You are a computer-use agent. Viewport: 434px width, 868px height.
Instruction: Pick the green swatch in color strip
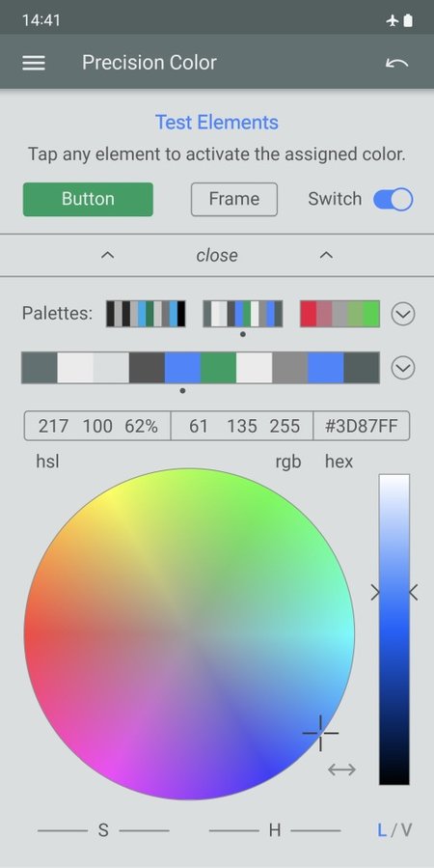pyautogui.click(x=218, y=368)
